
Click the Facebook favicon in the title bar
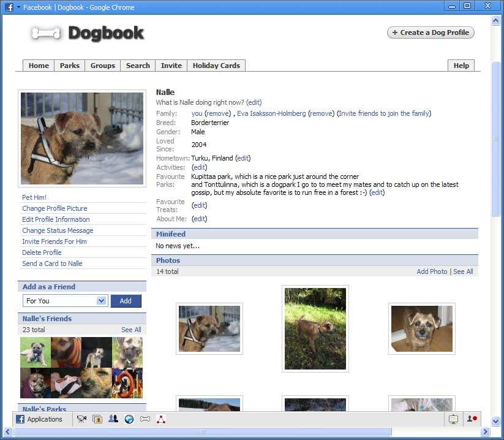[9, 7]
